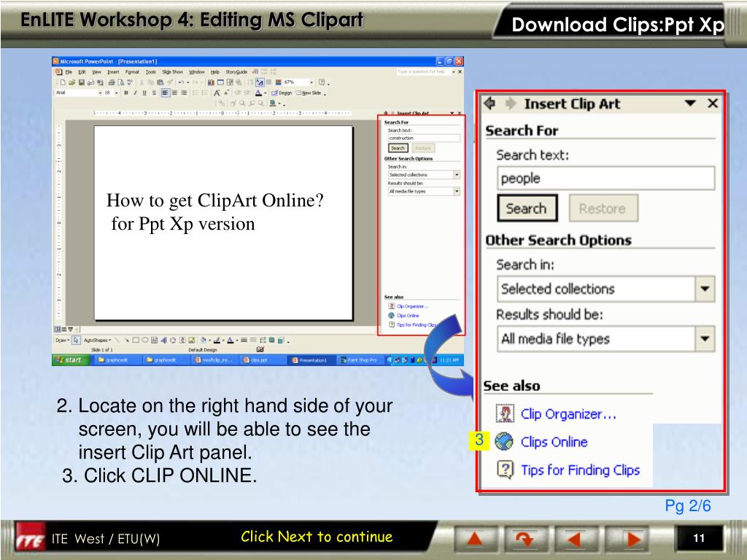Click the Open folder icon in PowerPoint toolbar

click(x=72, y=82)
